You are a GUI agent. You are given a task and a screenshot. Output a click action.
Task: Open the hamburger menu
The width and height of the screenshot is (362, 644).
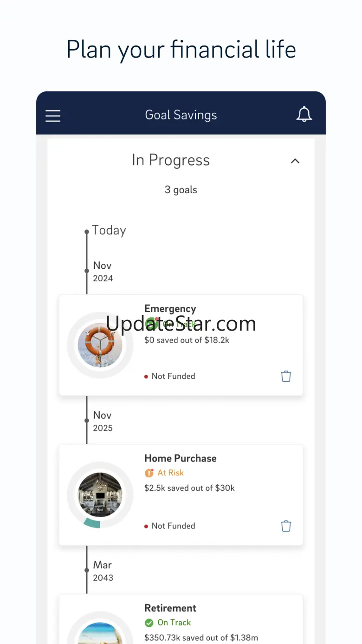(53, 116)
